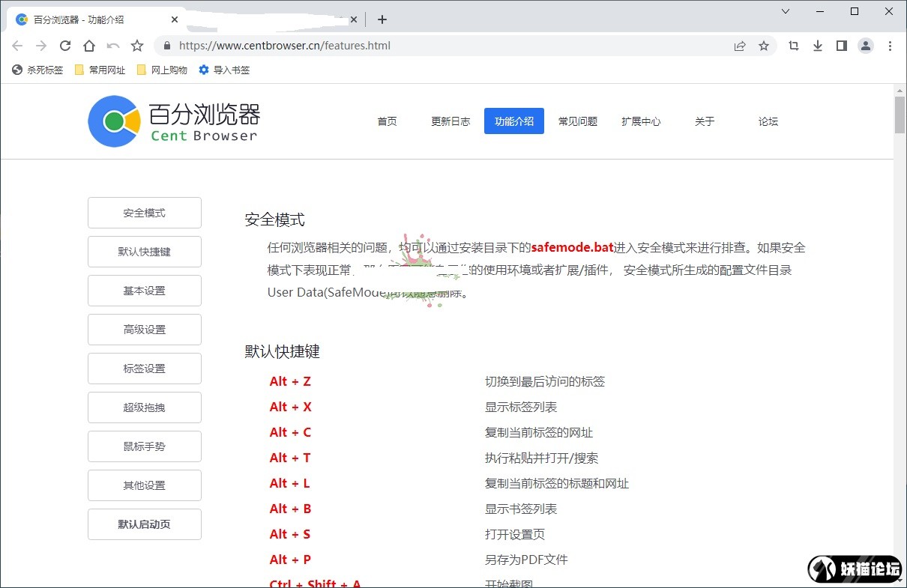Open 扩展中心 page
Image resolution: width=907 pixels, height=588 pixels.
pos(641,121)
